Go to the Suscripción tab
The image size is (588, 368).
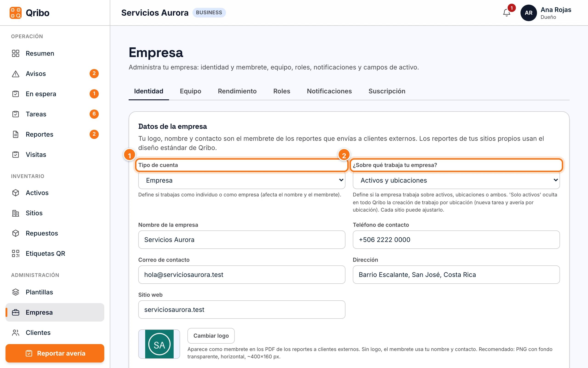coord(387,91)
